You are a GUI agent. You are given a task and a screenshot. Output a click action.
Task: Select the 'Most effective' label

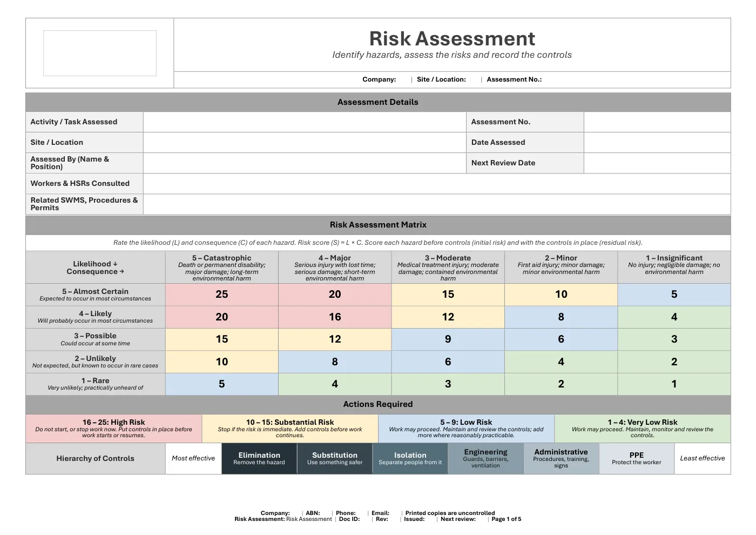[x=193, y=459]
